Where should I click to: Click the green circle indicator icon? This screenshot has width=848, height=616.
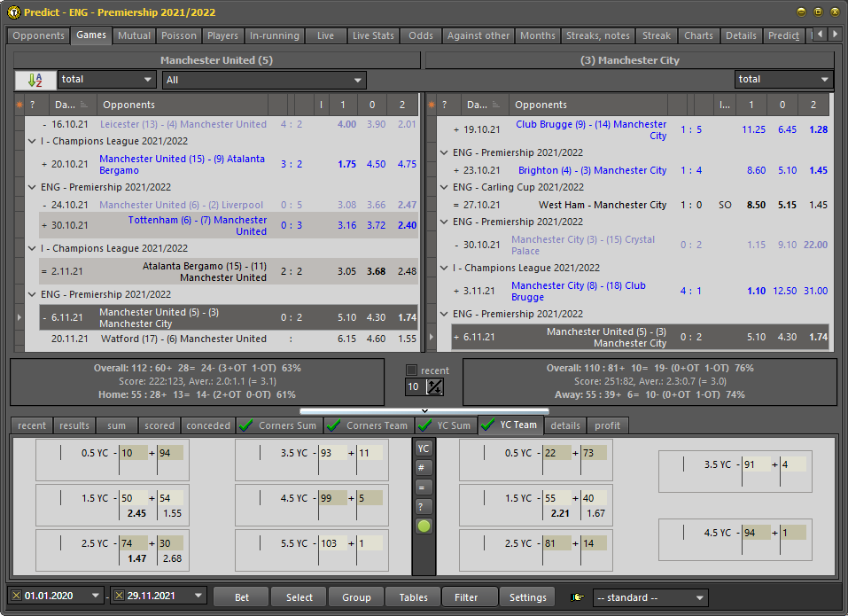point(424,526)
